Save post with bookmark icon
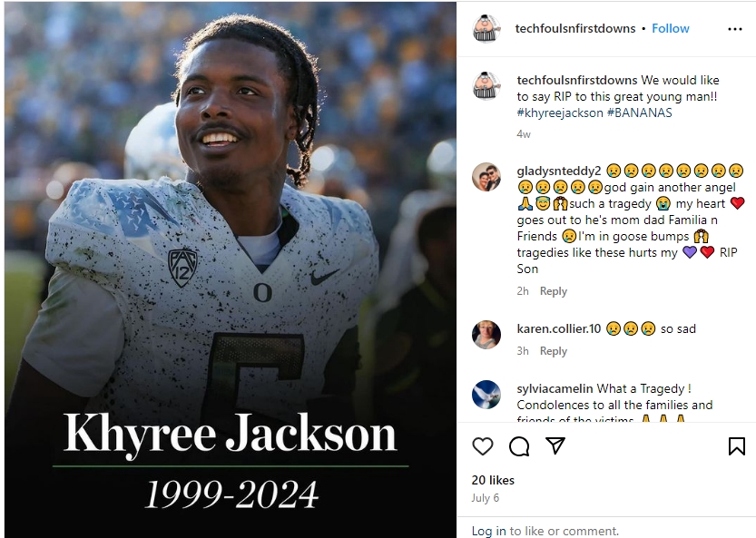 [736, 446]
